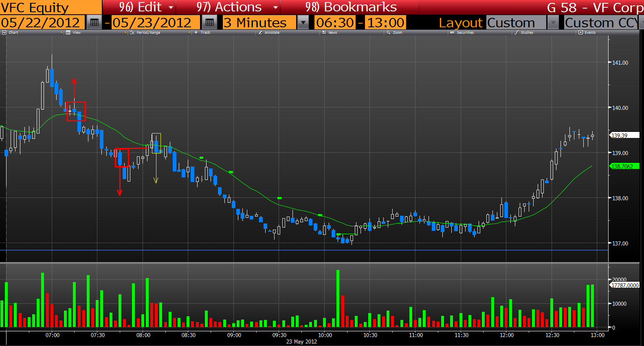Open the Studies curve icon

pyautogui.click(x=517, y=33)
